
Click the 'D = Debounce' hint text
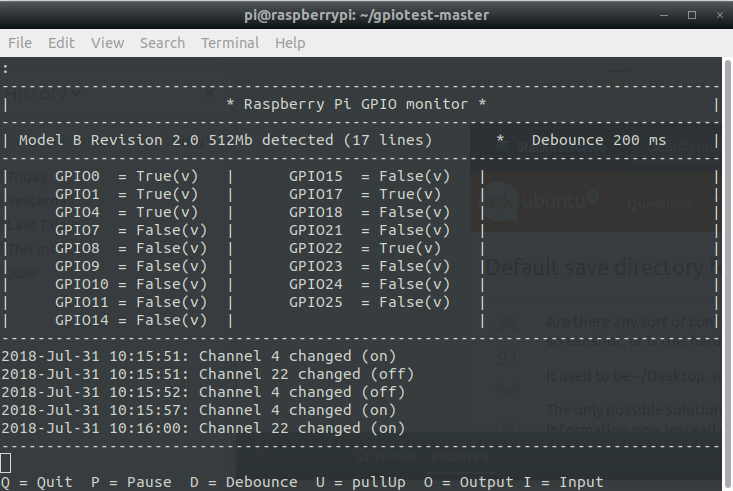[x=244, y=482]
